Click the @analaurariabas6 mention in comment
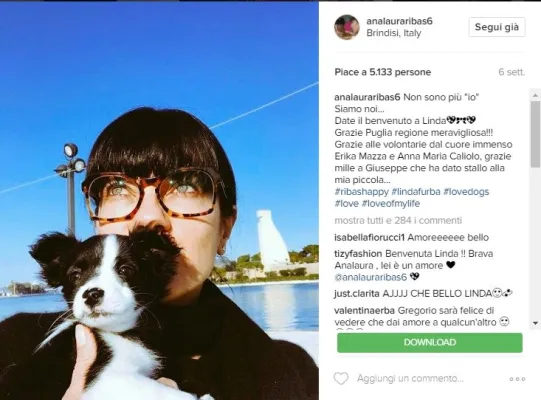The width and height of the screenshot is (541, 400). pos(371,277)
